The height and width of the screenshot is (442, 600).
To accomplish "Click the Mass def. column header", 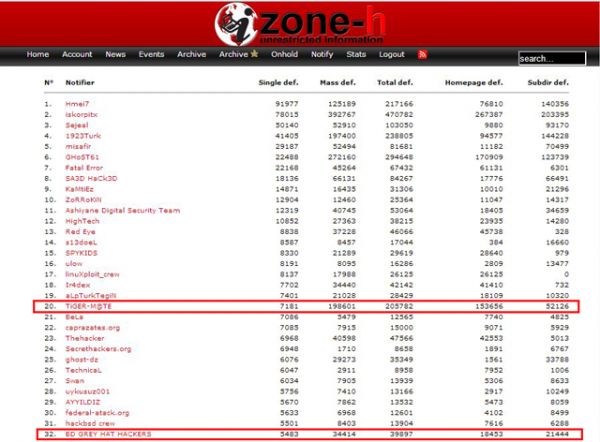I will pos(338,83).
